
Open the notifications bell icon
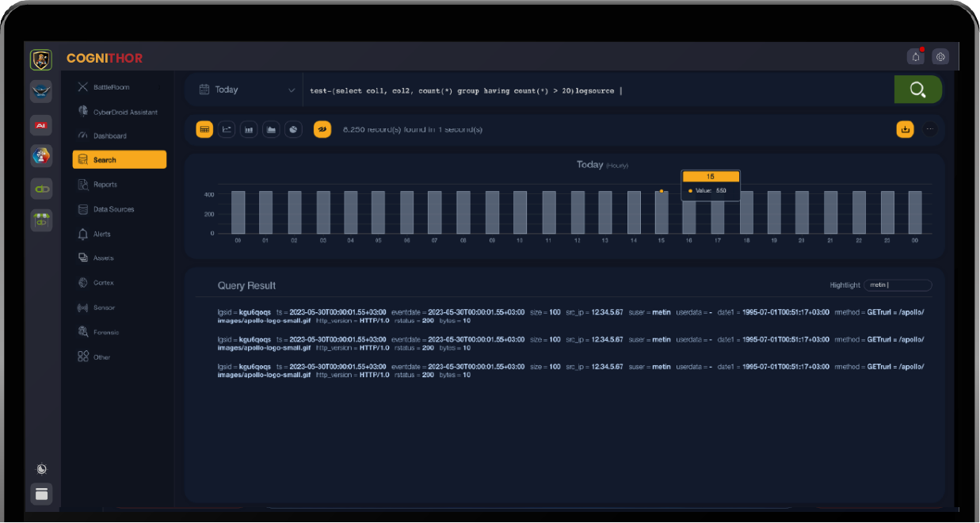pos(916,56)
